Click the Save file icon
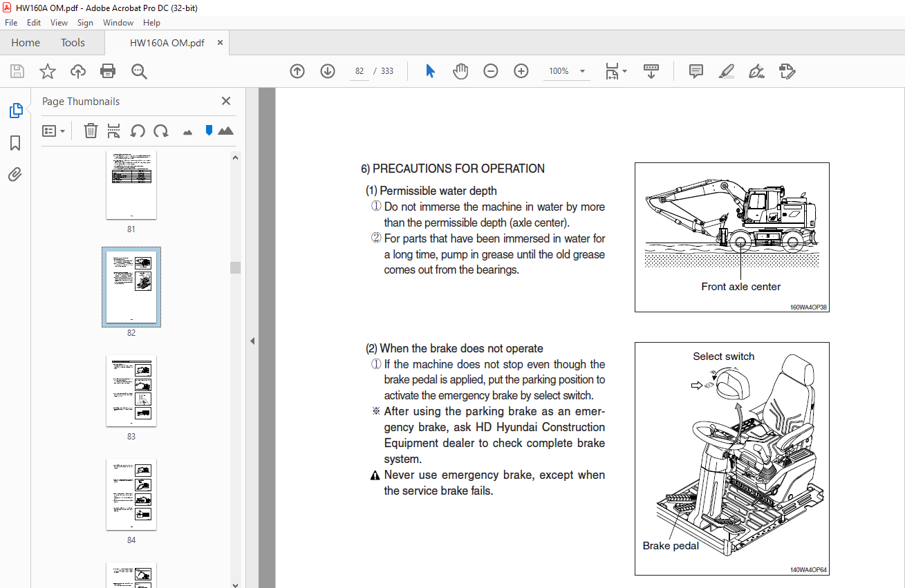The height and width of the screenshot is (588, 905). [17, 71]
